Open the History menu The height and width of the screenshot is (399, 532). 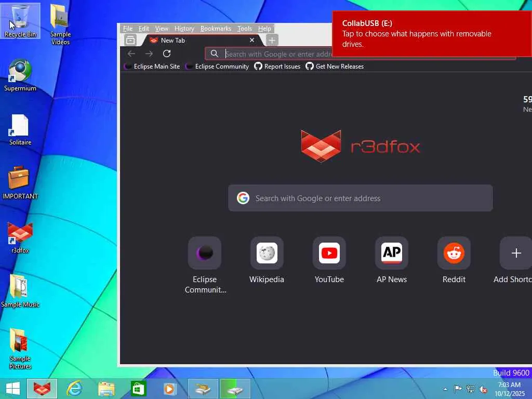(x=184, y=29)
